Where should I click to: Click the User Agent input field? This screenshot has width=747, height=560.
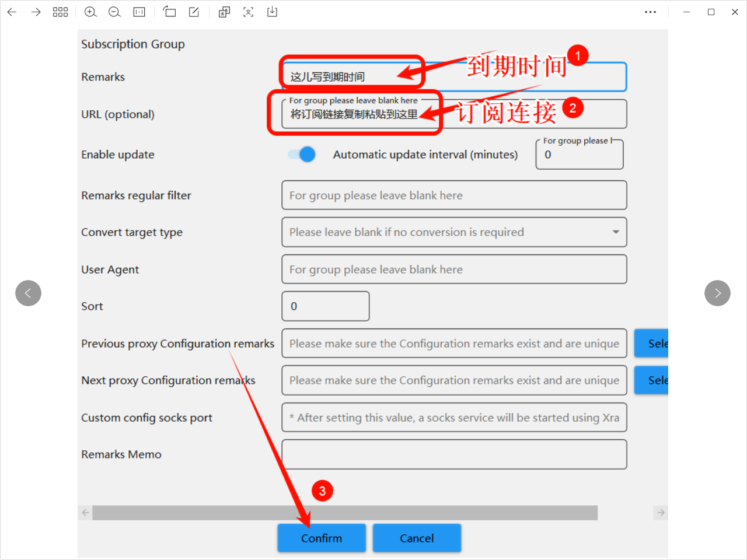[x=454, y=269]
